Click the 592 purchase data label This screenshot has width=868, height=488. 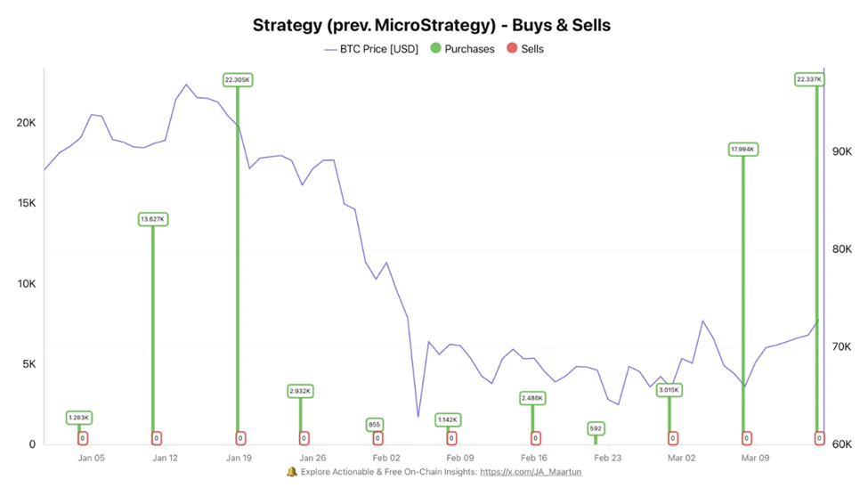tap(596, 428)
